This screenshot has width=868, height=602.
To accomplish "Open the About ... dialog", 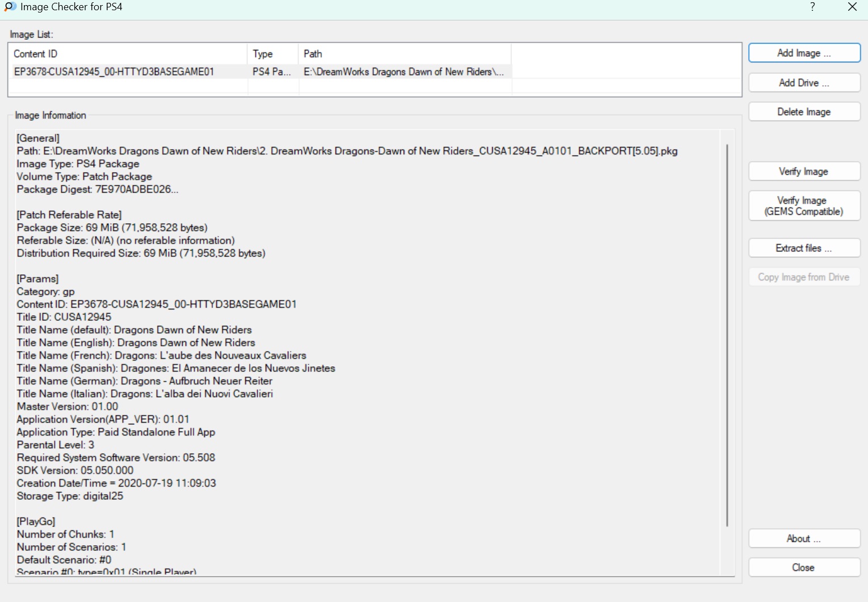I will 804,538.
